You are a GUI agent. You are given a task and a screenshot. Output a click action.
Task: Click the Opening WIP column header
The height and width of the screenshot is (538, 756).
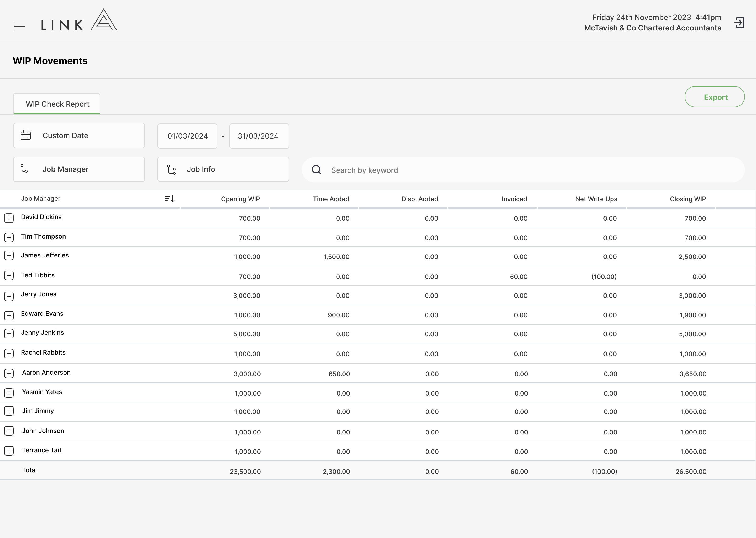coord(240,199)
